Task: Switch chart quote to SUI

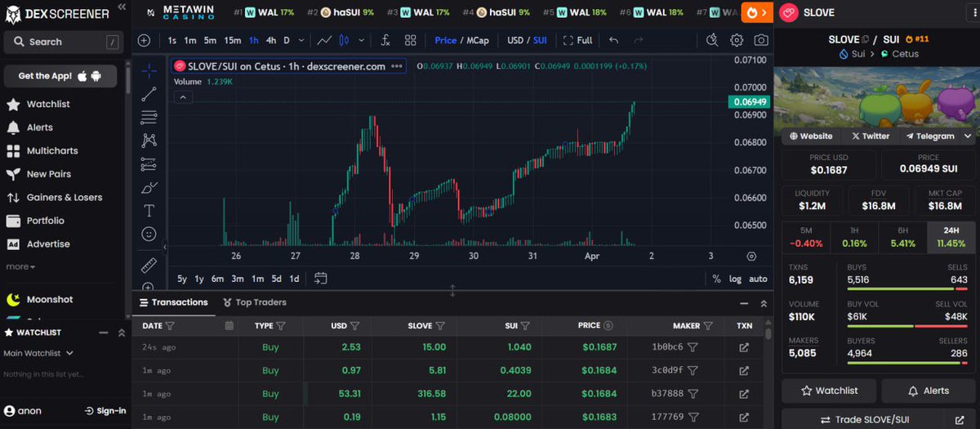Action: pos(540,40)
